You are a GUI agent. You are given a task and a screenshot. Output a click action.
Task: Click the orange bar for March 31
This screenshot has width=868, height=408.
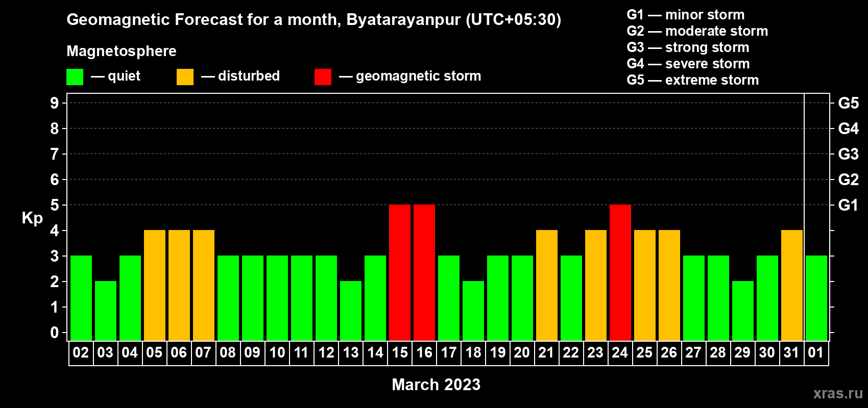pos(792,285)
